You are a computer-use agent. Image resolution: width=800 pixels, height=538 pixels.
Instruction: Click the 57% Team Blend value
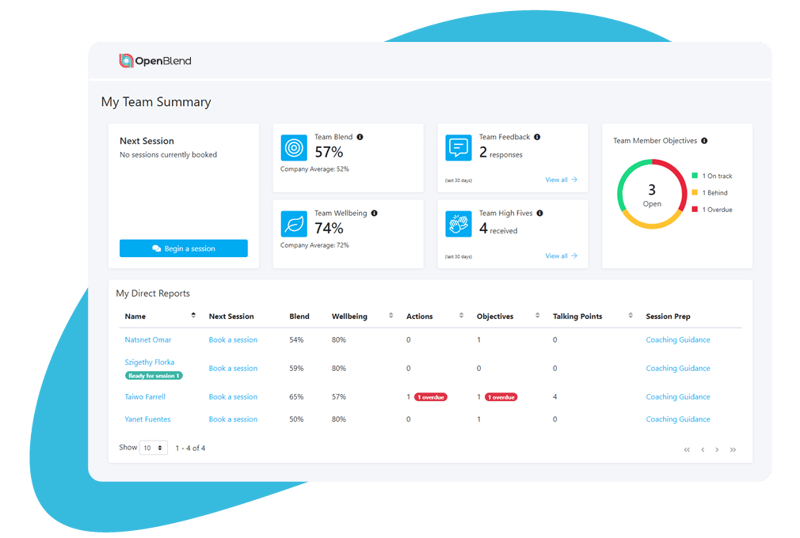coord(329,152)
